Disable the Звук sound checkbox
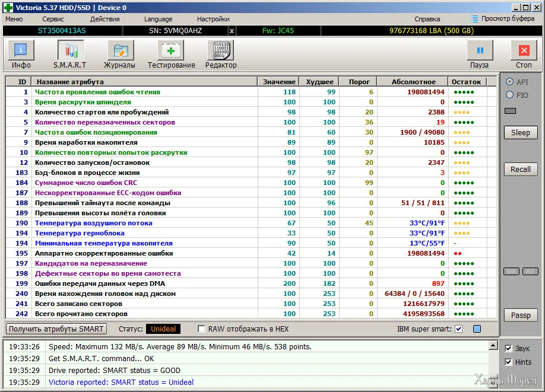The height and width of the screenshot is (392, 545). click(508, 349)
